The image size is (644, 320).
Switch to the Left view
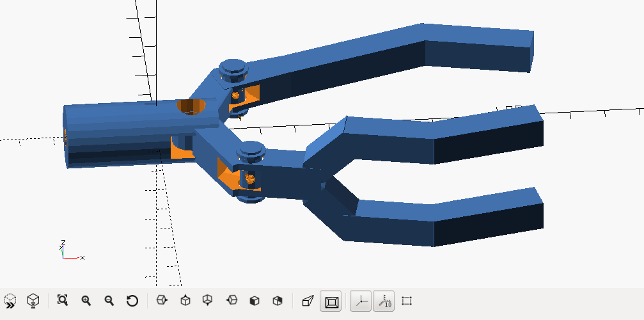[232, 300]
